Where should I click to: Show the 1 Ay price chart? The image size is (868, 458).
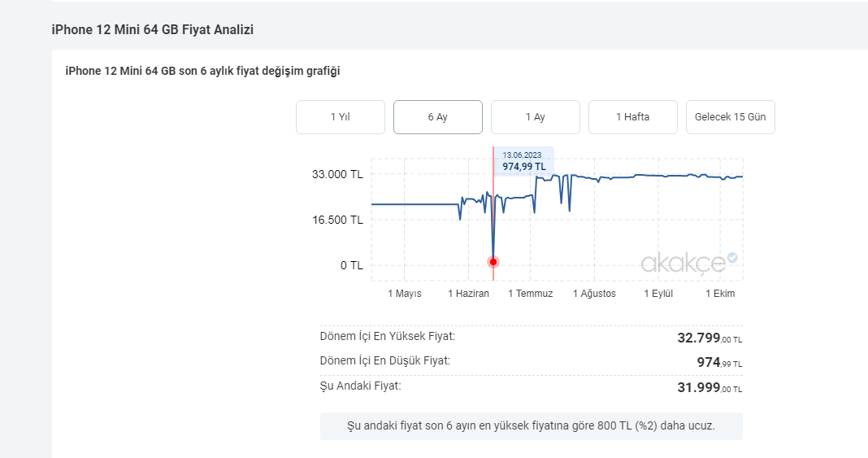pyautogui.click(x=536, y=117)
